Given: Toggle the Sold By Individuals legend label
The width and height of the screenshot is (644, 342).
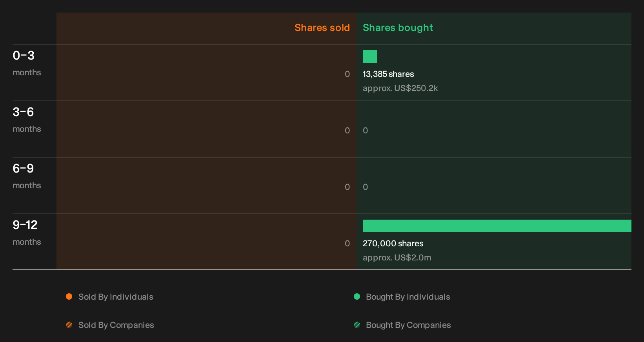Looking at the screenshot, I should (116, 297).
